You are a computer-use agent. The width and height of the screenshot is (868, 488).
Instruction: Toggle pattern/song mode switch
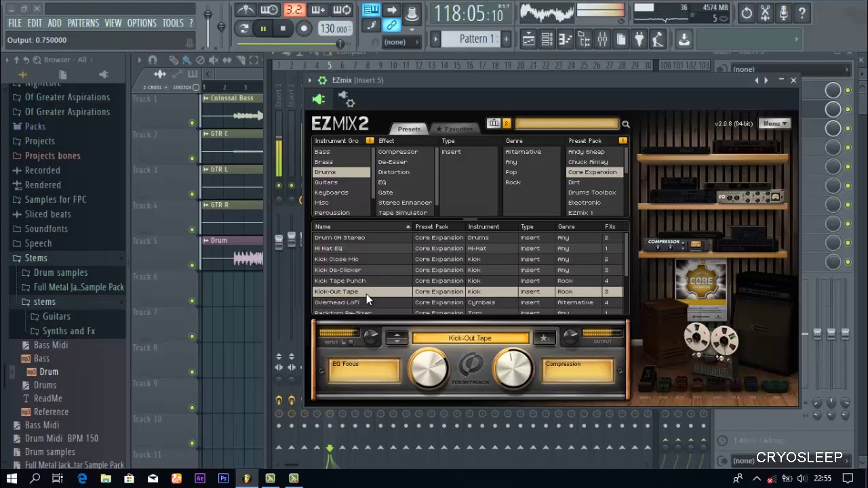244,28
